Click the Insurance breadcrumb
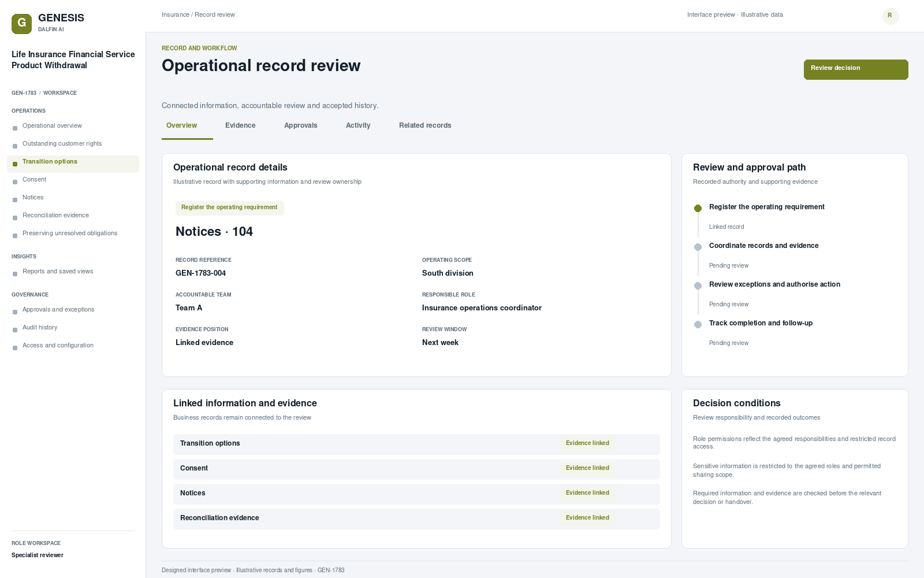Screen dimensions: 924x578 point(176,15)
